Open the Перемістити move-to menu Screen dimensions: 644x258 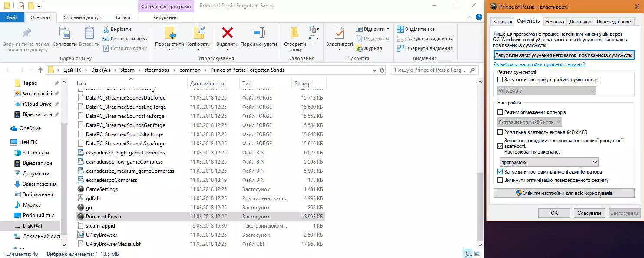click(169, 38)
